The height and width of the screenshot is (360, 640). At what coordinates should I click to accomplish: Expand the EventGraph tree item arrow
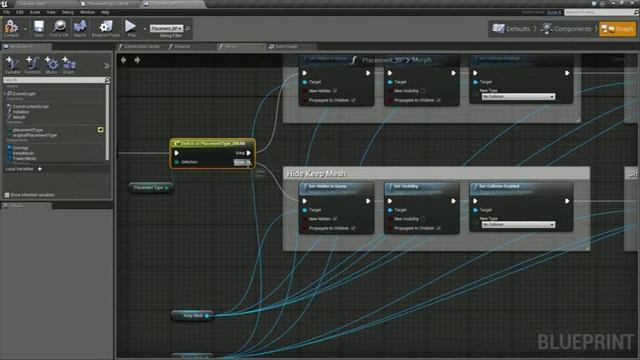[x=5, y=93]
